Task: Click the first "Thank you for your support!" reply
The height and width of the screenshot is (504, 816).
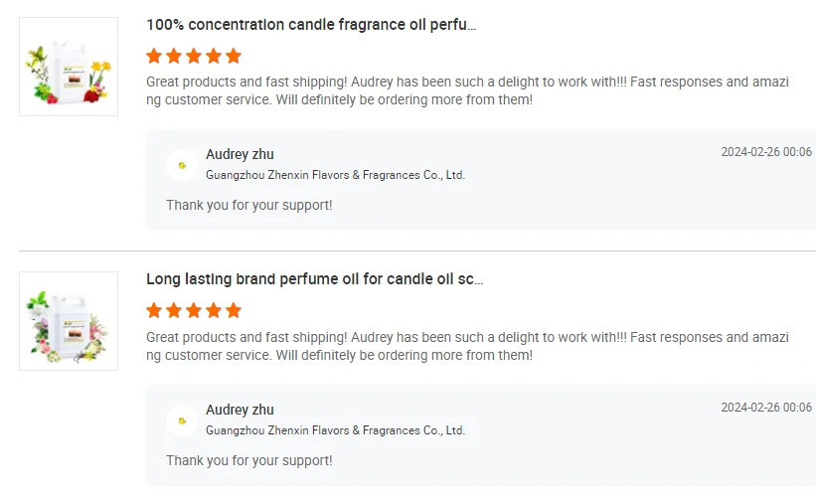Action: tap(248, 205)
